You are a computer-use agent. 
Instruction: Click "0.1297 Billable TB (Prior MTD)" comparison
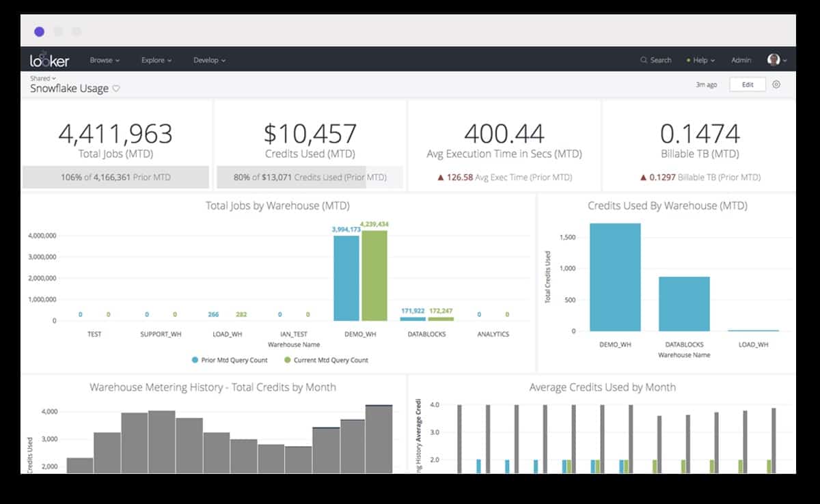tap(700, 178)
